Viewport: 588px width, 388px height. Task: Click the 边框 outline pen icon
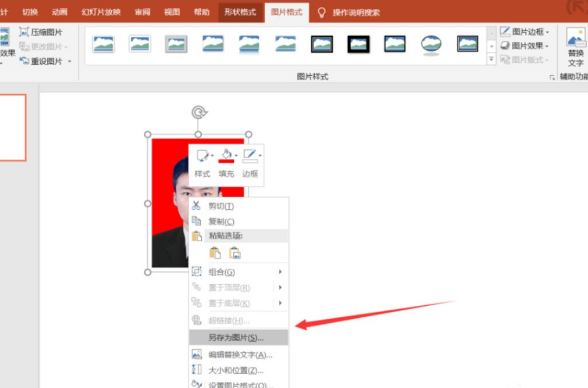(250, 155)
